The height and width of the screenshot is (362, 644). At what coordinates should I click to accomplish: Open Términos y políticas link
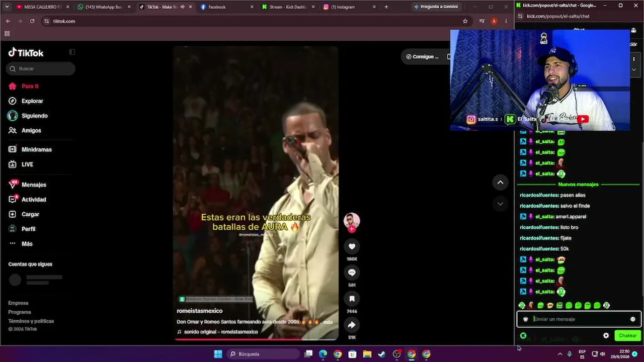[x=31, y=321]
